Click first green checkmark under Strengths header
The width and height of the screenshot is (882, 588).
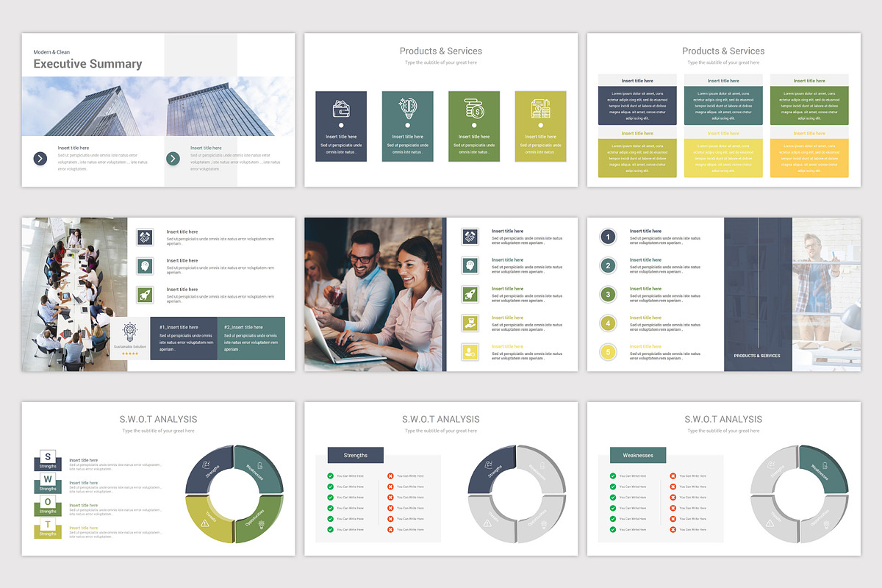[x=331, y=476]
